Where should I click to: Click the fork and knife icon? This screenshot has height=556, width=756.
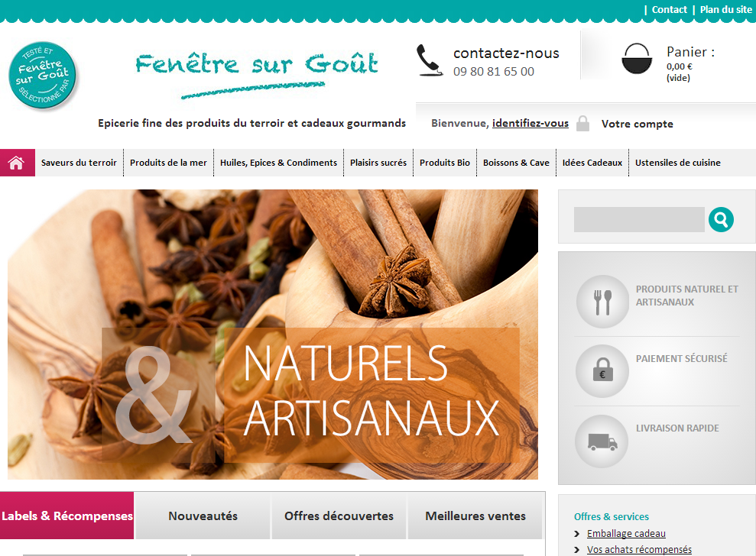click(602, 302)
